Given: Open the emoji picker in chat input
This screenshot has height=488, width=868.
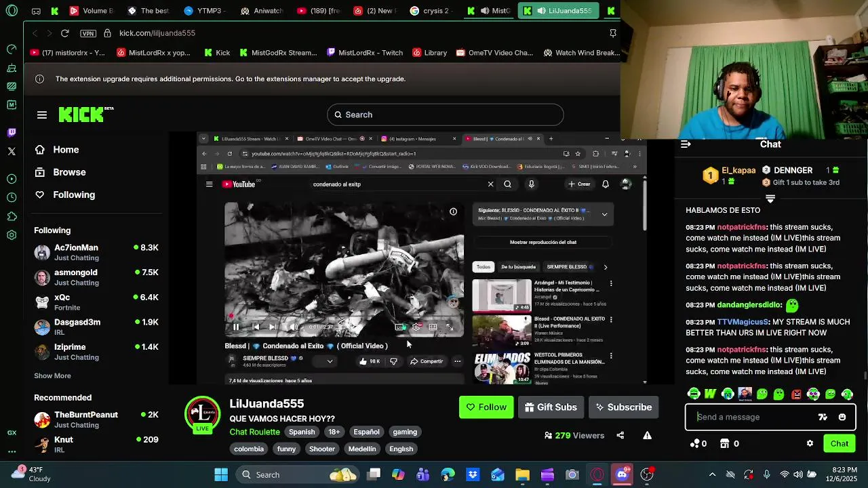Looking at the screenshot, I should [x=842, y=417].
